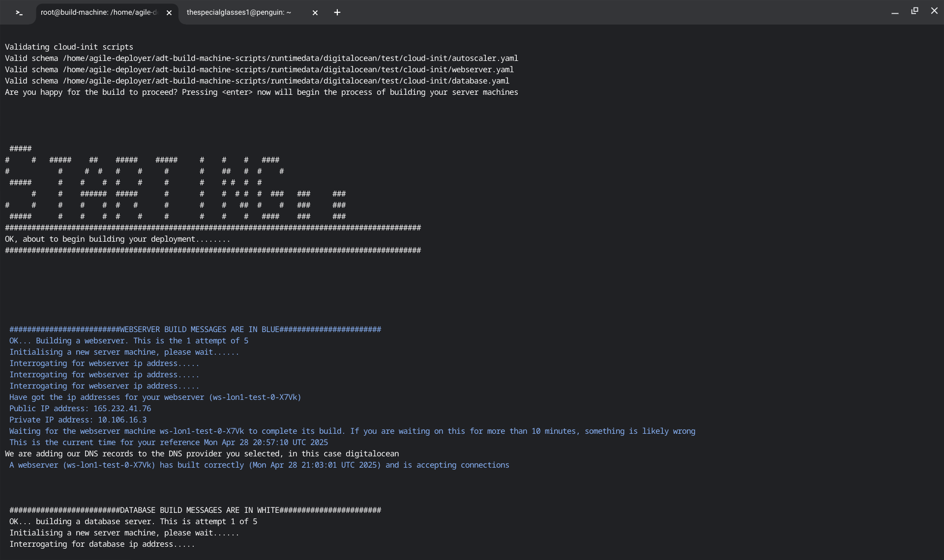
Task: Close the terminal window
Action: click(934, 11)
